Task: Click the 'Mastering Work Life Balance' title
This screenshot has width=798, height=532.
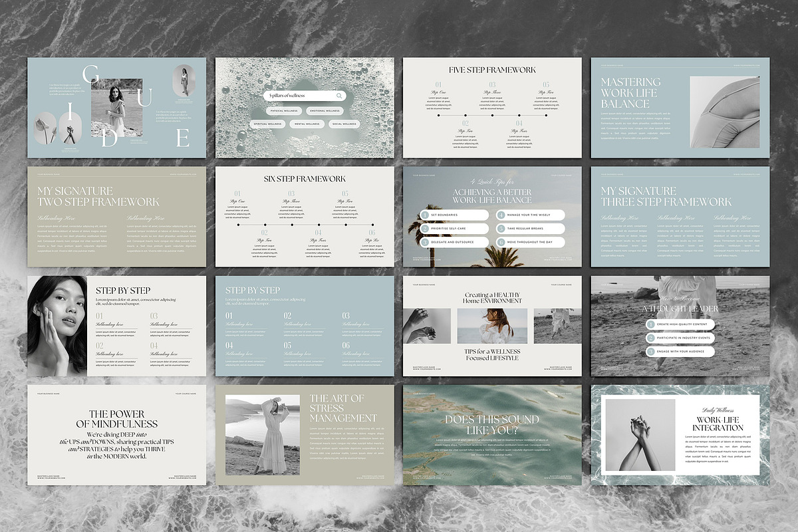Action: pyautogui.click(x=631, y=92)
